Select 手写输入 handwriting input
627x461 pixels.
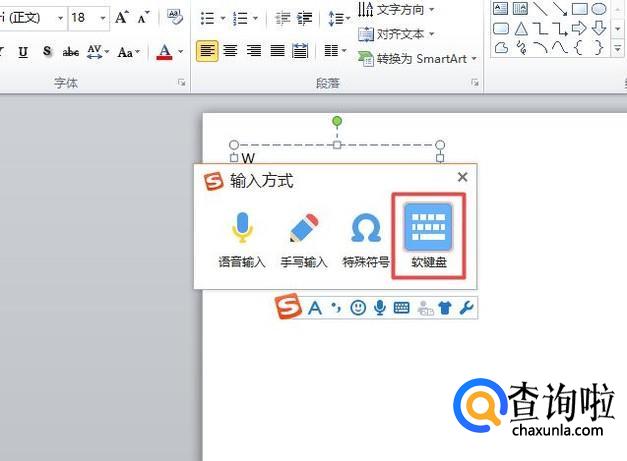coord(304,240)
